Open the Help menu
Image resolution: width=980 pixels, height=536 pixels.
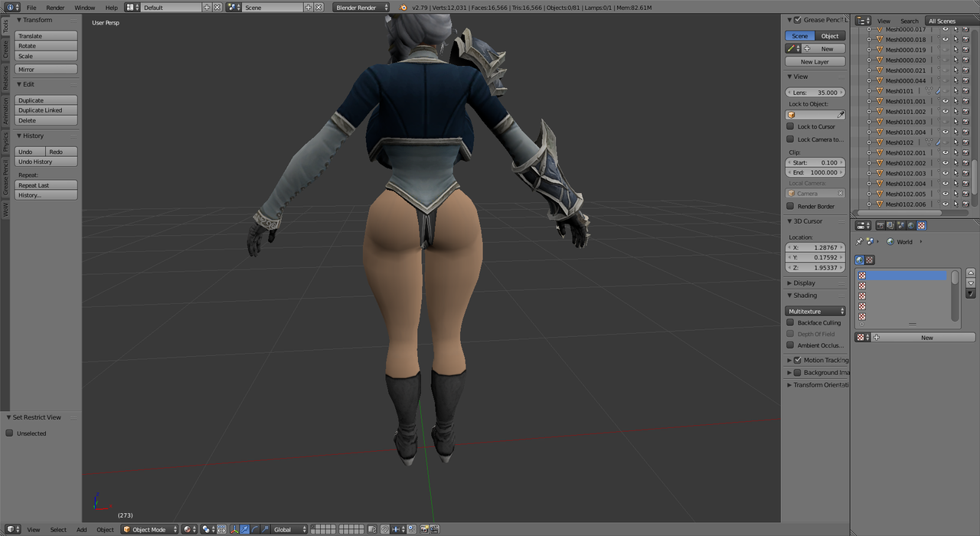pos(112,8)
